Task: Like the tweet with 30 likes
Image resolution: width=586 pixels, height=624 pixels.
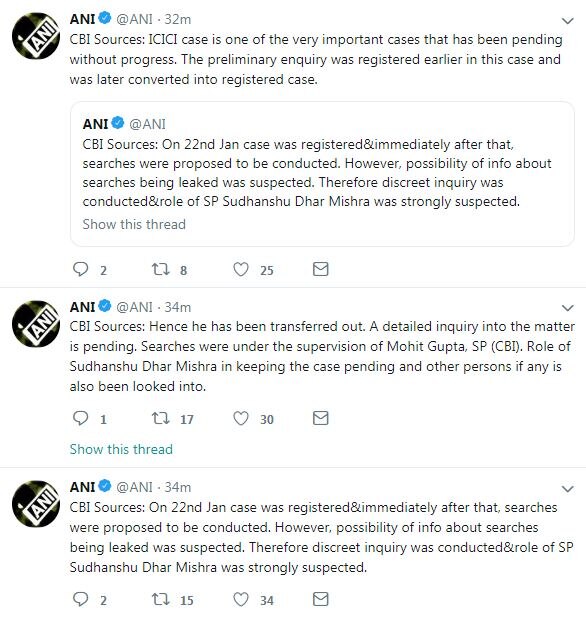Action: coord(241,418)
